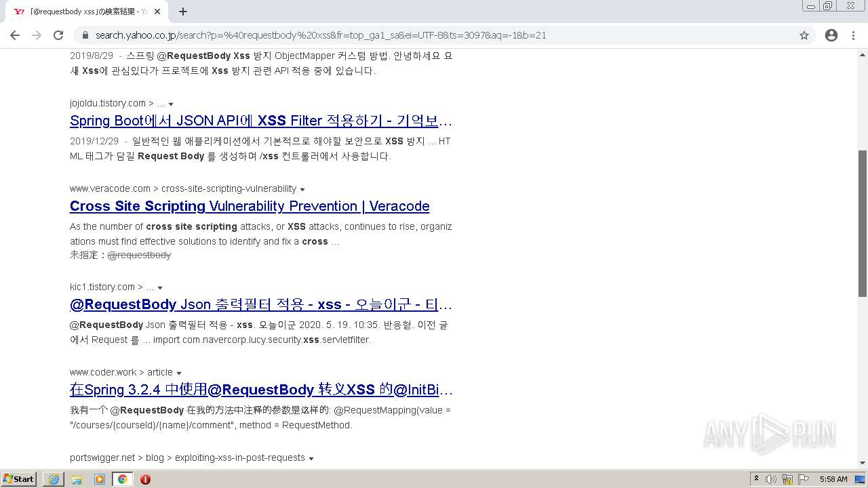Open the media player taskbar icon

coord(100,479)
